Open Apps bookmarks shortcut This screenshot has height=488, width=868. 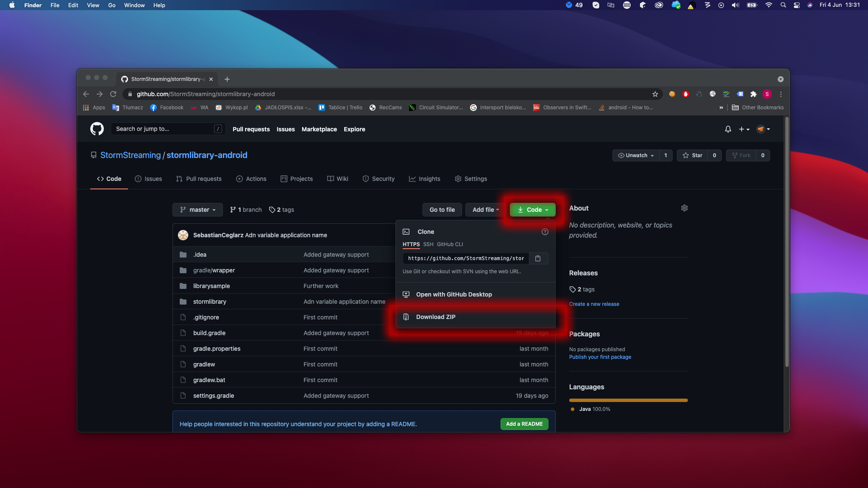94,108
